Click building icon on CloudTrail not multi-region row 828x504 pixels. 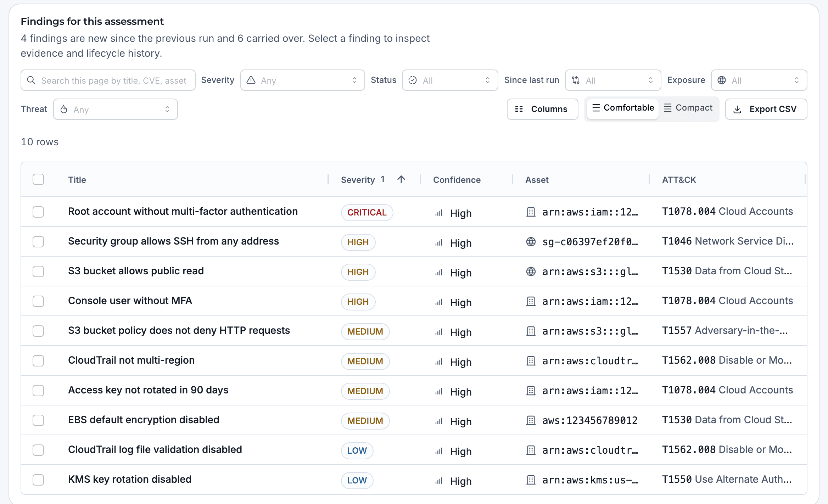[531, 361]
